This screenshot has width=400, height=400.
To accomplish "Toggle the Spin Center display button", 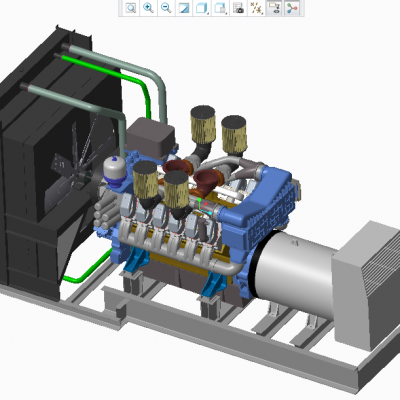I will click(292, 8).
